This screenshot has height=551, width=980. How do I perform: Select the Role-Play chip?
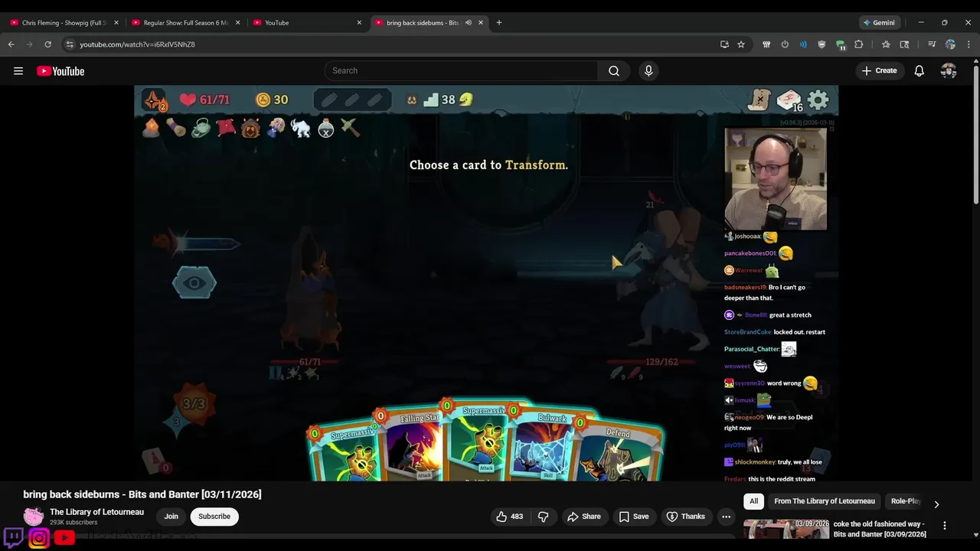pos(906,501)
